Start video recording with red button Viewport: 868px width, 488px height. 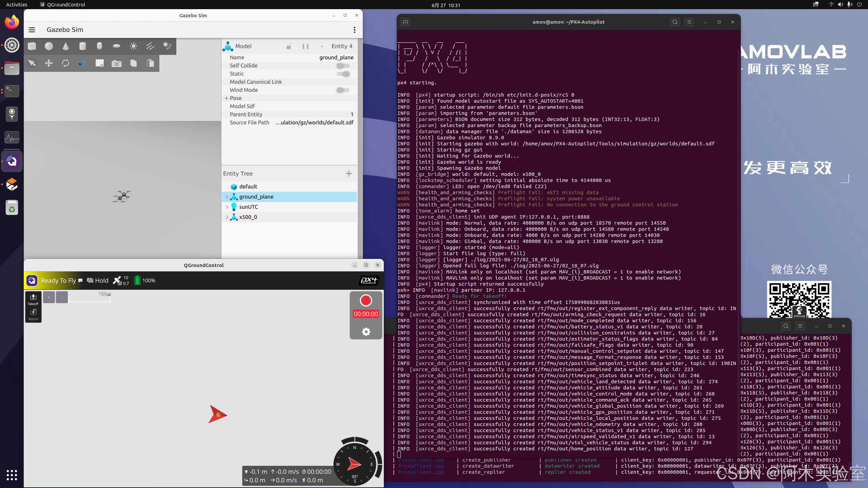[x=366, y=301]
